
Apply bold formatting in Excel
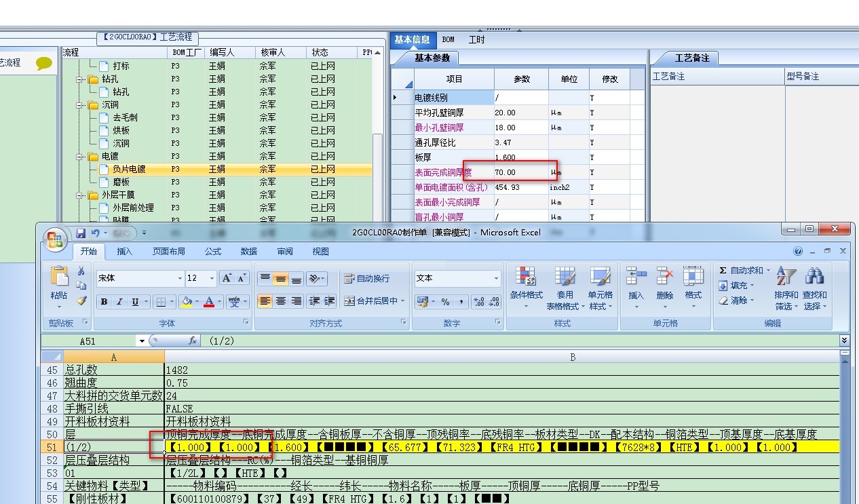104,302
